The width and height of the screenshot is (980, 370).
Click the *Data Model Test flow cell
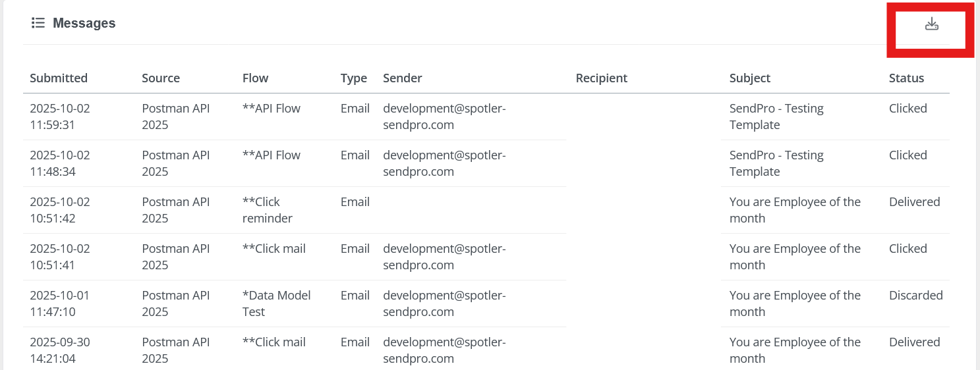coord(276,304)
